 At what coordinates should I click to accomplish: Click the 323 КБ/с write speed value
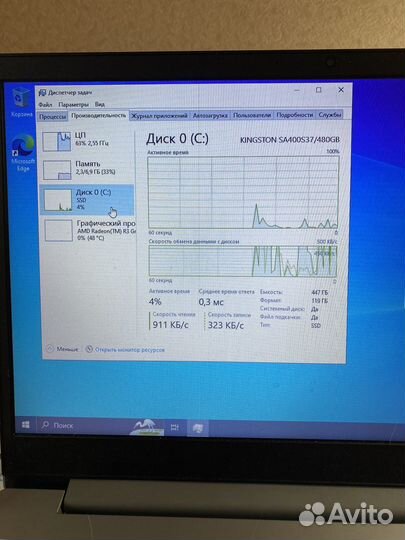tap(226, 325)
